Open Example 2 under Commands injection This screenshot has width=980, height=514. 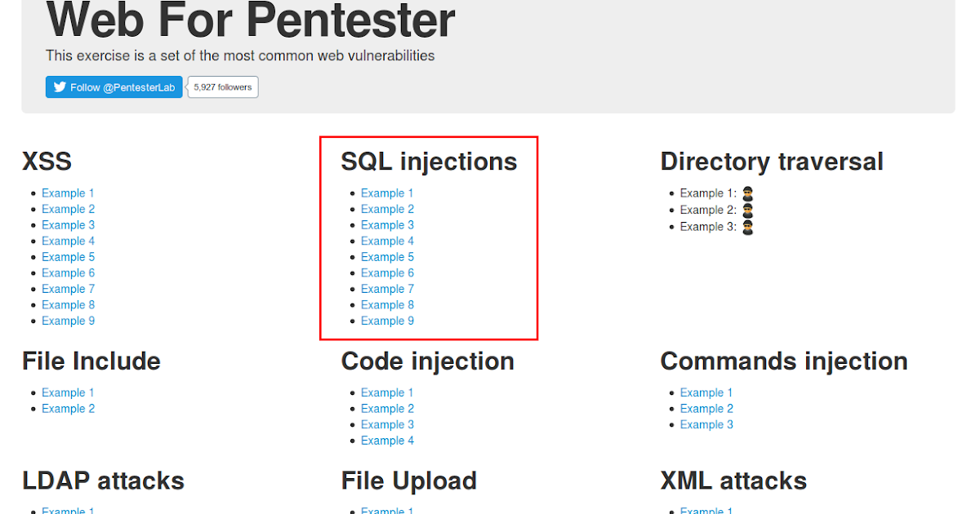click(x=706, y=408)
